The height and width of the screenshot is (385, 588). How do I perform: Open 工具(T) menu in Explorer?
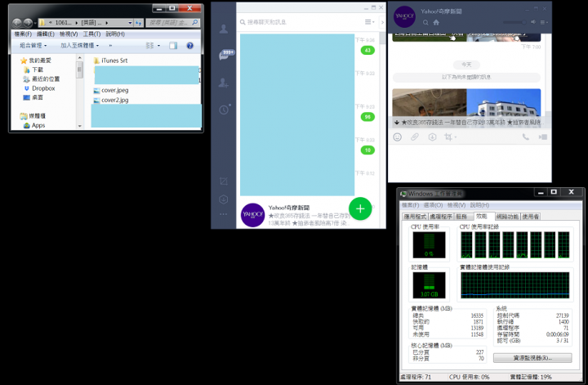pyautogui.click(x=91, y=34)
